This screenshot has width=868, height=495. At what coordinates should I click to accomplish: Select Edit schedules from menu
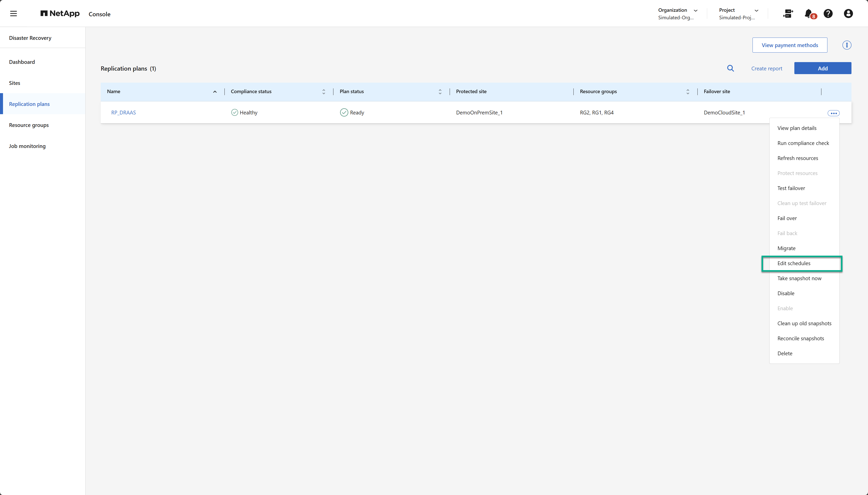click(794, 263)
